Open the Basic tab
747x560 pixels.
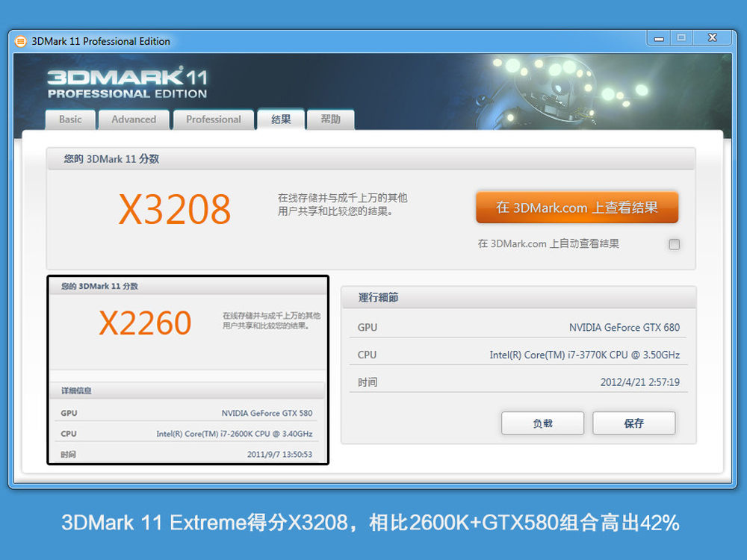pyautogui.click(x=70, y=119)
